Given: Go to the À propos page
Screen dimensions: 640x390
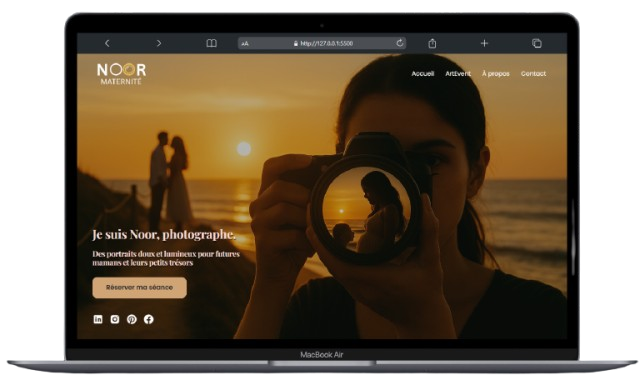Looking at the screenshot, I should 496,74.
